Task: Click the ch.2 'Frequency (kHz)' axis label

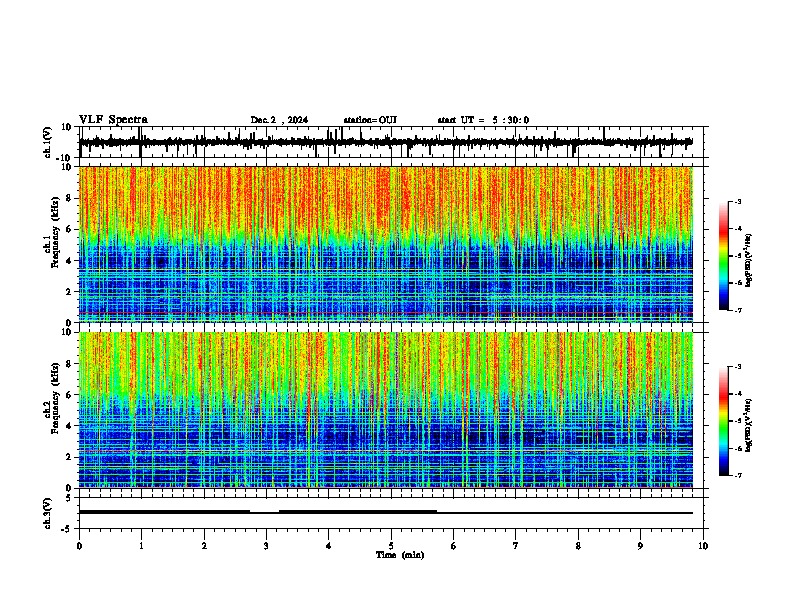Action: [x=55, y=398]
